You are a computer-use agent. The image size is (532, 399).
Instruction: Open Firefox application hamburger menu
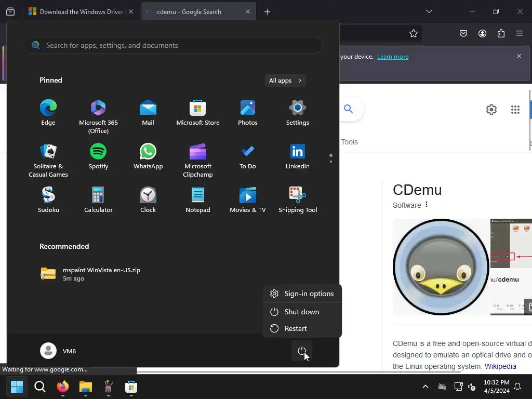(x=520, y=33)
